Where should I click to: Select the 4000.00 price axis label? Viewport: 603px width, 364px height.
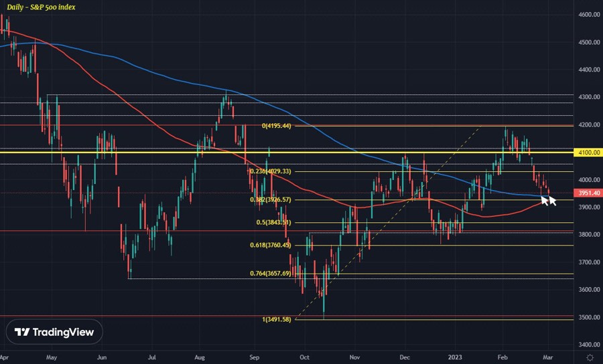coord(589,180)
